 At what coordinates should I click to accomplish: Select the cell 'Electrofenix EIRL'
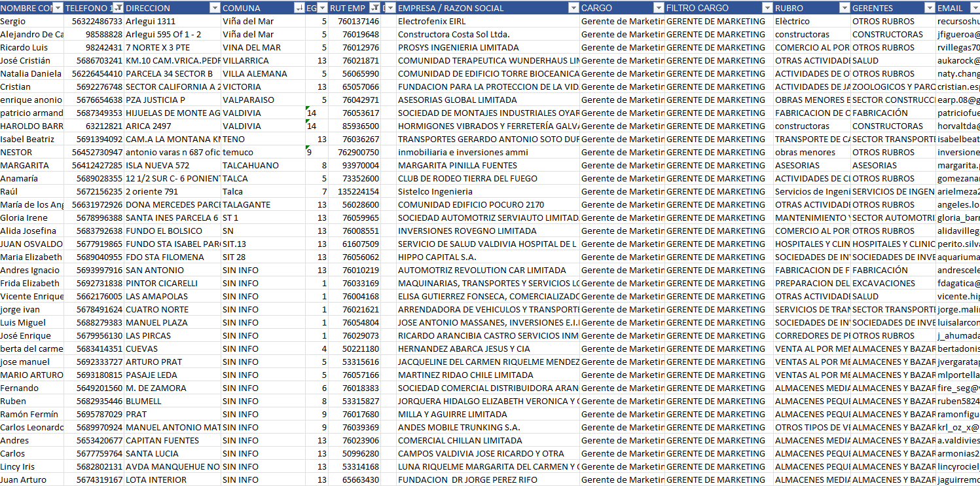[x=488, y=21]
